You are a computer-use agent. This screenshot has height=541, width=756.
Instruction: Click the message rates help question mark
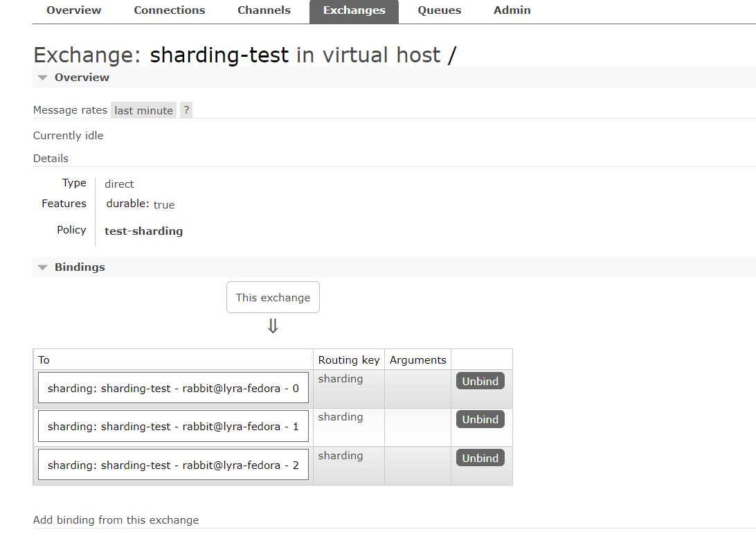pyautogui.click(x=186, y=110)
